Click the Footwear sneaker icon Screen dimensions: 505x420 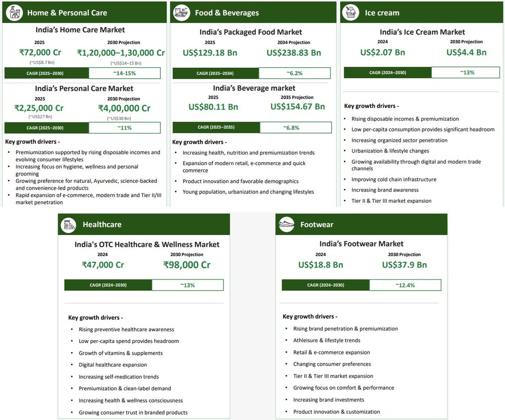(286, 225)
